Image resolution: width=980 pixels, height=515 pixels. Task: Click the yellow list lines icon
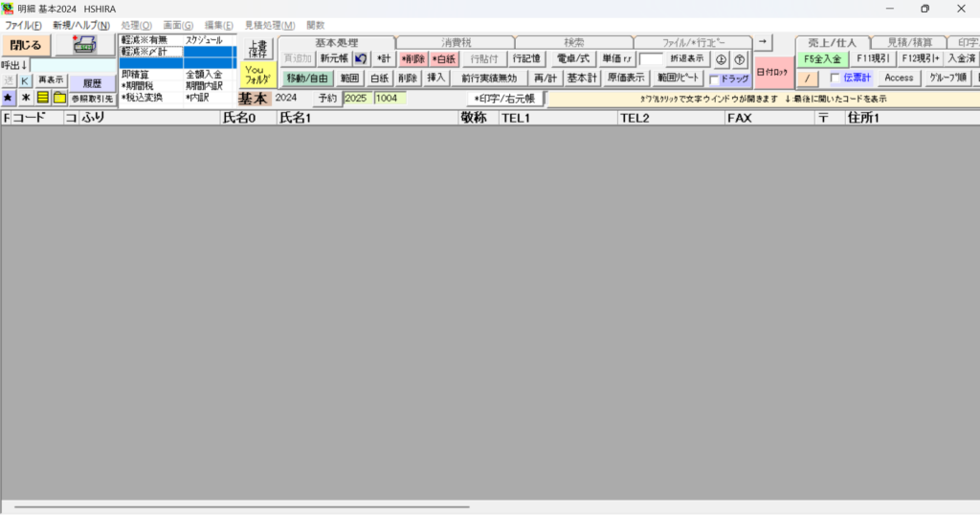point(43,98)
